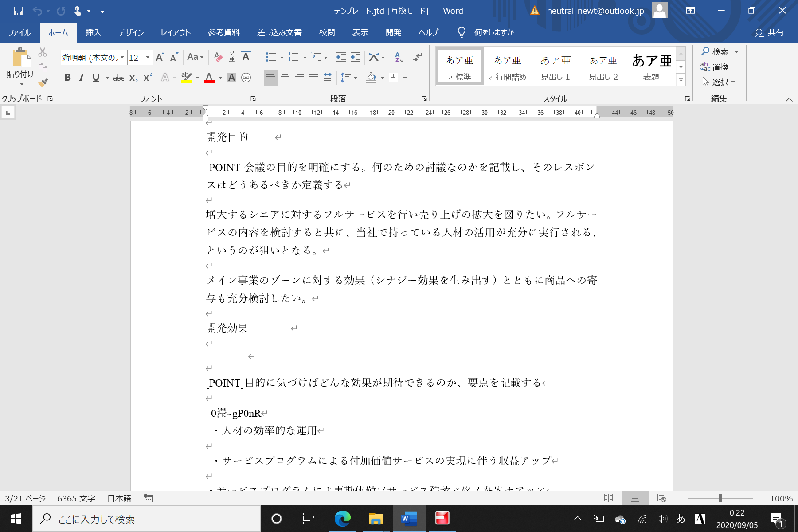The height and width of the screenshot is (532, 798).
Task: Toggle italic formatting
Action: point(82,78)
